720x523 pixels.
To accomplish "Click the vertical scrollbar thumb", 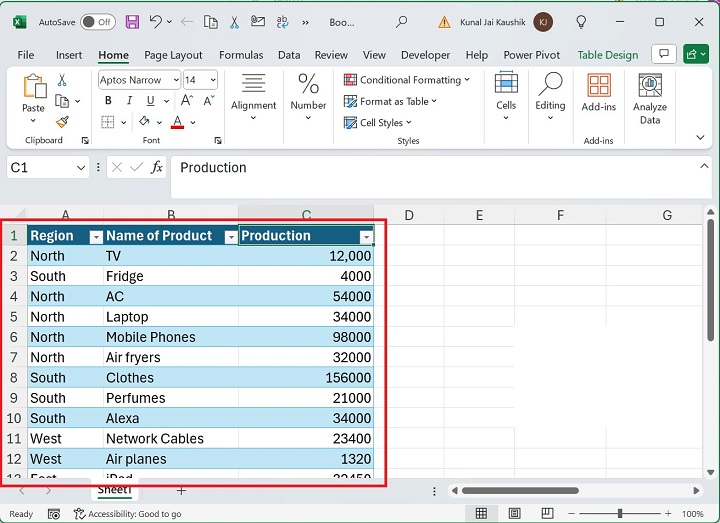I will pos(711,280).
